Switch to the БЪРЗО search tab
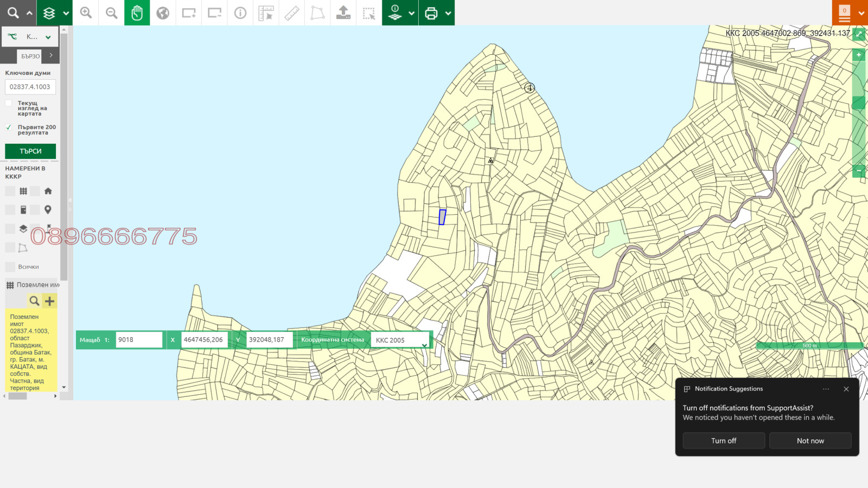This screenshot has height=488, width=868. (x=30, y=56)
